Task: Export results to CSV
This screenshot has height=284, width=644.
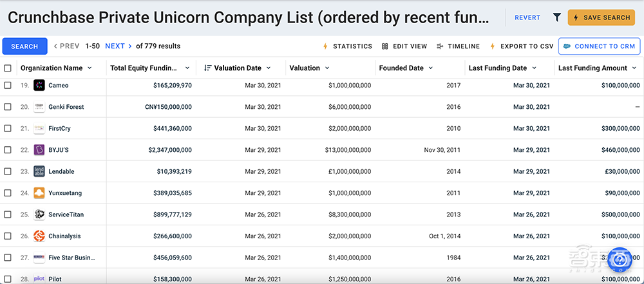Action: point(522,46)
